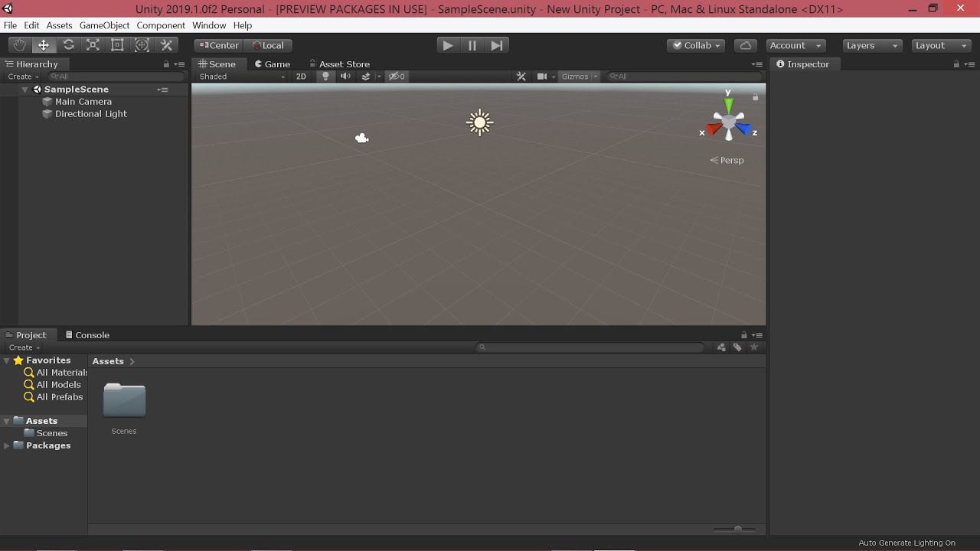Click the Create button in Hierarchy

pos(21,76)
